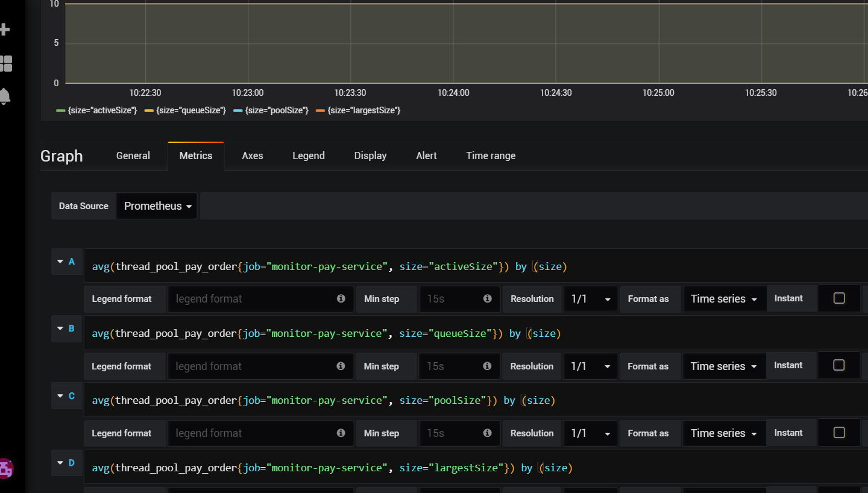Click info icon for query B legend format
Image resolution: width=868 pixels, height=493 pixels.
(x=341, y=366)
